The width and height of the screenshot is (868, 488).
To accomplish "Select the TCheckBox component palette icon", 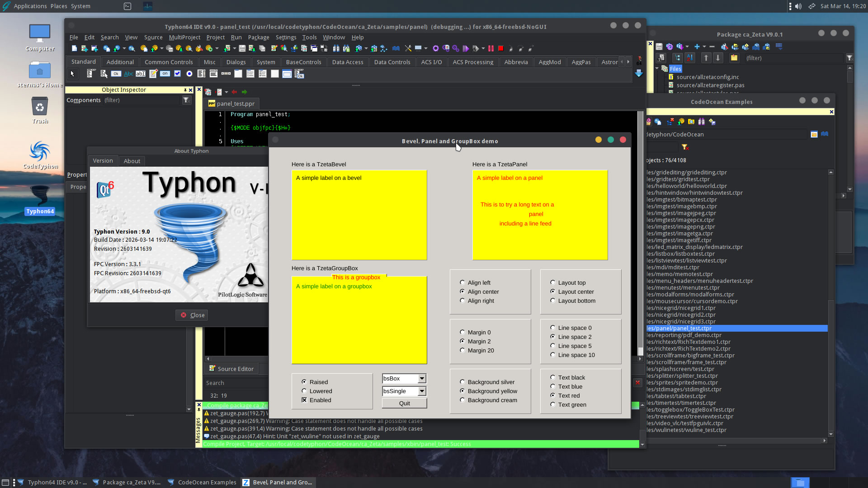I will click(x=177, y=74).
